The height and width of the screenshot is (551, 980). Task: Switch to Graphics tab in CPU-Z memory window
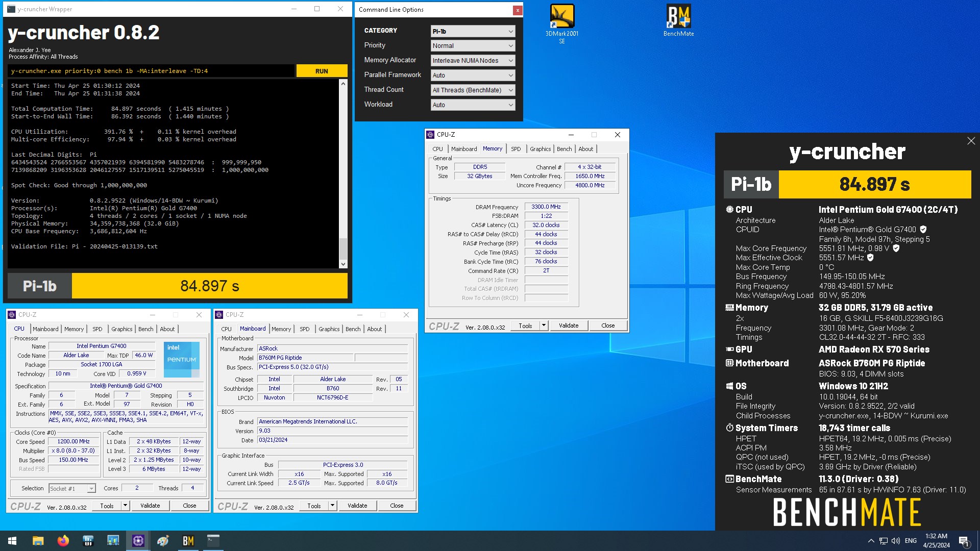(x=540, y=149)
